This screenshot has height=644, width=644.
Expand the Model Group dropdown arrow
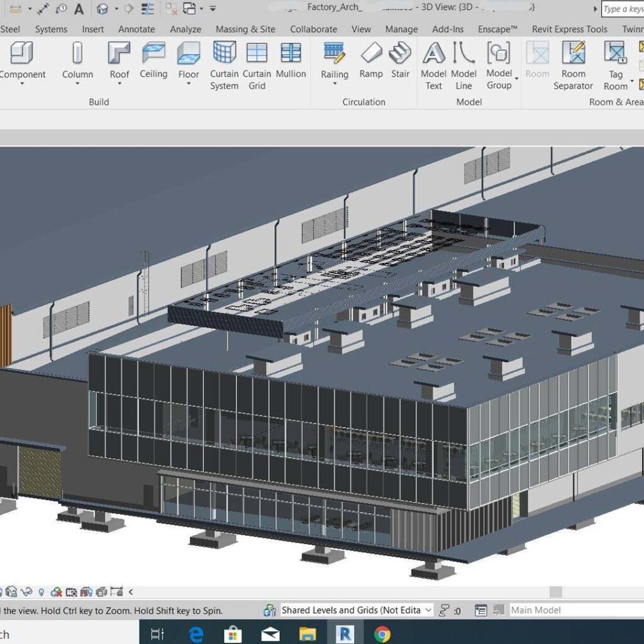516,79
